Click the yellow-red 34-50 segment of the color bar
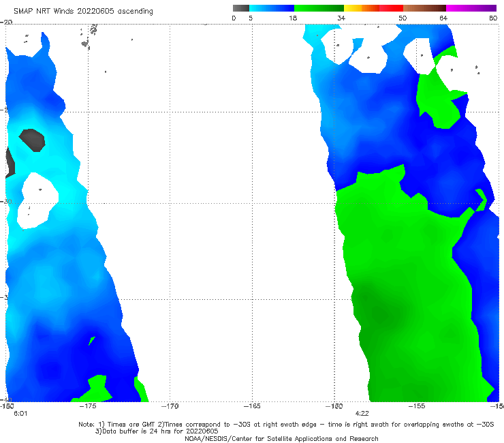The width and height of the screenshot is (504, 443). pos(373,8)
